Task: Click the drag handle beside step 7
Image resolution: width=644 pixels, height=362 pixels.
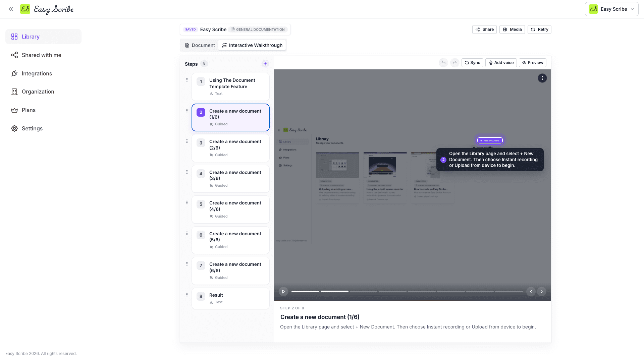Action: [187, 264]
